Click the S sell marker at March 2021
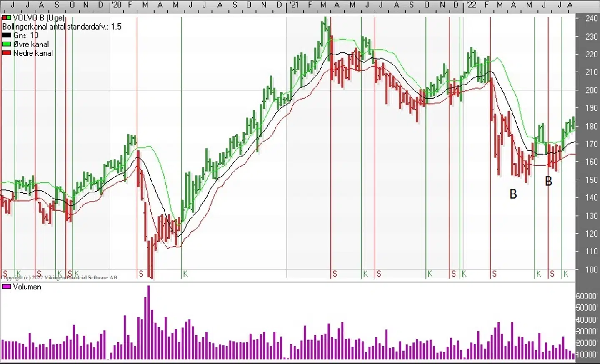The width and height of the screenshot is (600, 364). tap(335, 274)
